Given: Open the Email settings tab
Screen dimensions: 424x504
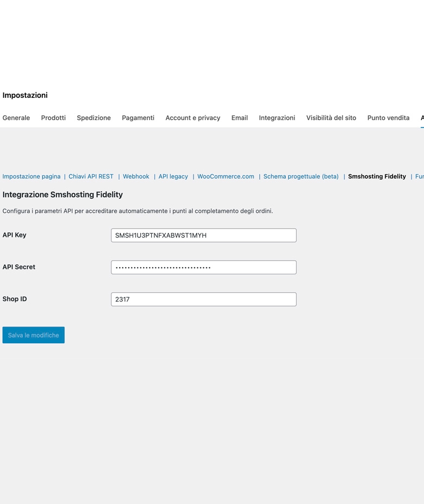Looking at the screenshot, I should coord(240,118).
